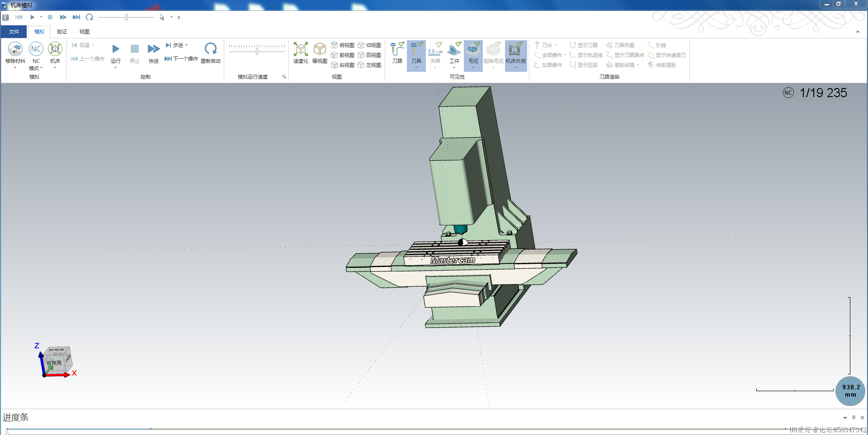868x435 pixels.
Task: Expand dropdown arrow under 移除材料
Action: 15,68
